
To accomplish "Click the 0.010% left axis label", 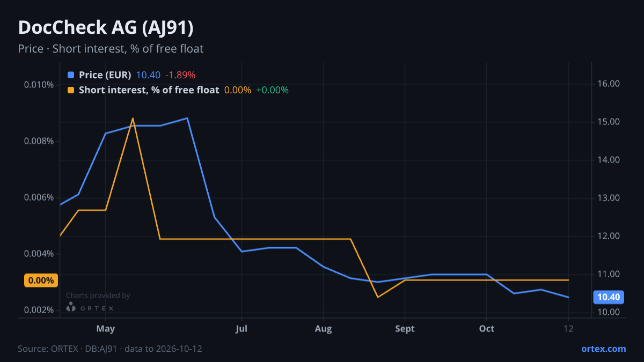I will (x=39, y=85).
